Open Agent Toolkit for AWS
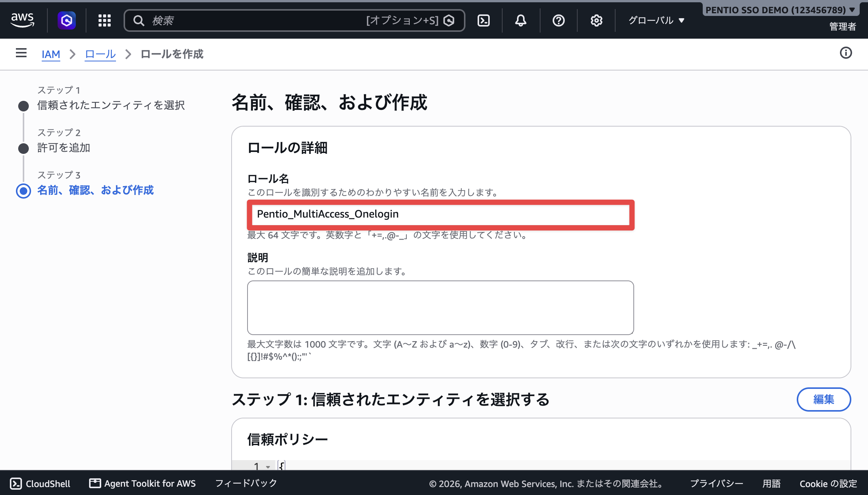This screenshot has width=868, height=495. tap(143, 484)
